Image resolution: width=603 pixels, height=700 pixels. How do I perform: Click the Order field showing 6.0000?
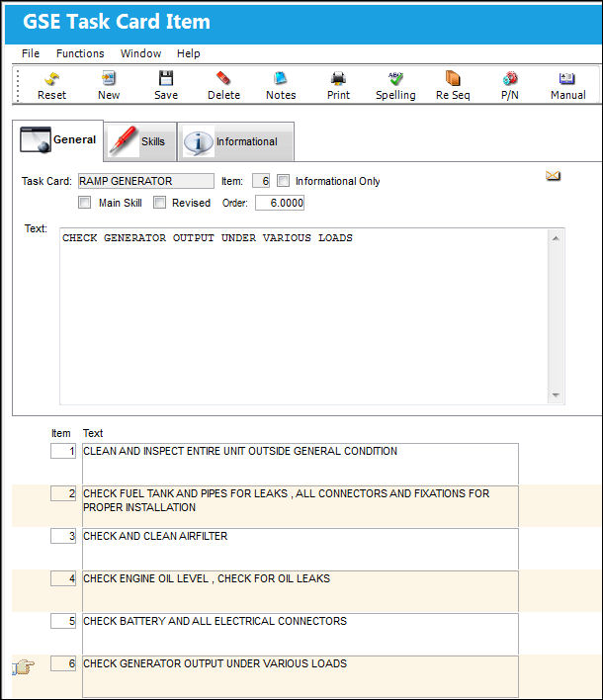point(280,203)
